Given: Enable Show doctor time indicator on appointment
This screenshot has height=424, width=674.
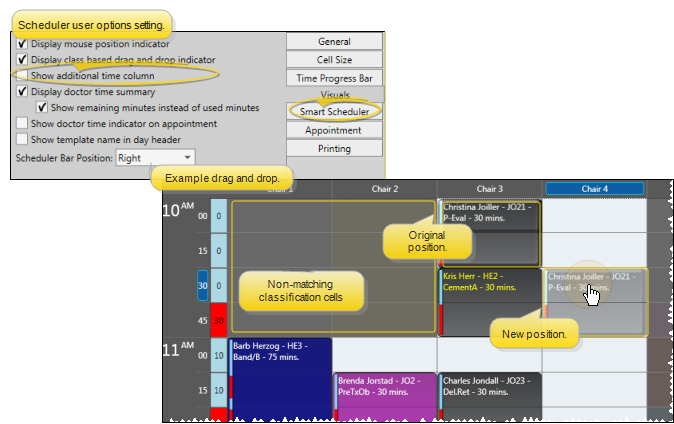Looking at the screenshot, I should [x=22, y=123].
